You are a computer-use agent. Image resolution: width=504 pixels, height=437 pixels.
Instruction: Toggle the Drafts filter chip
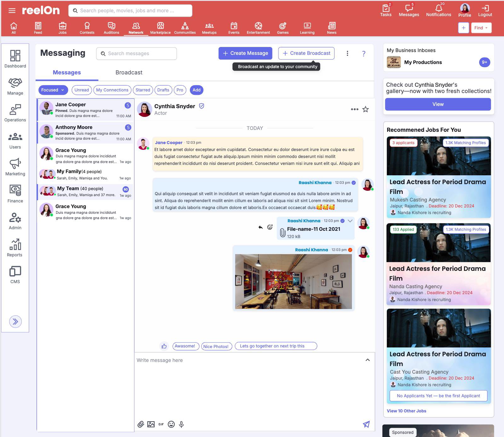point(163,90)
